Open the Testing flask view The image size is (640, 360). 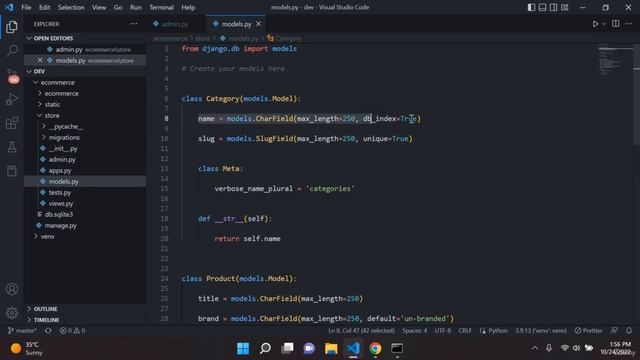(12, 147)
